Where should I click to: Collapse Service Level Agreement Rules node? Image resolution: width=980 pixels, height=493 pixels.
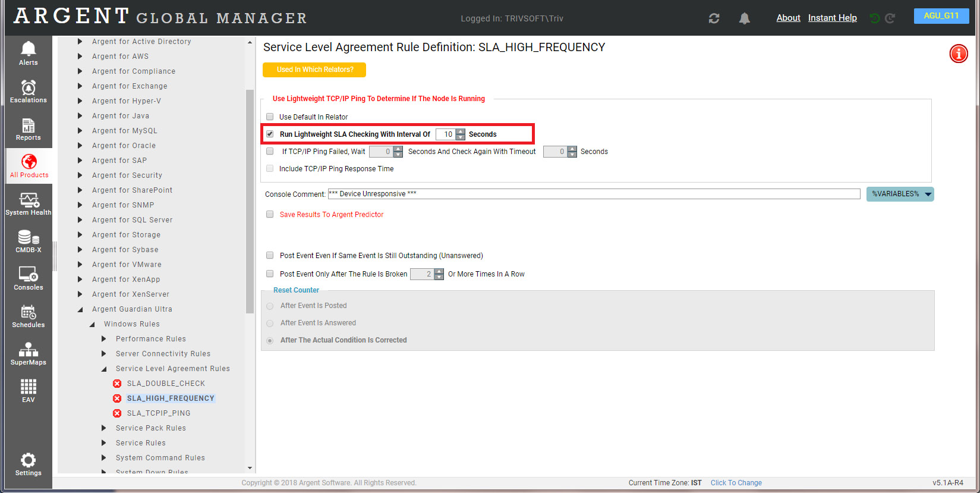click(104, 369)
